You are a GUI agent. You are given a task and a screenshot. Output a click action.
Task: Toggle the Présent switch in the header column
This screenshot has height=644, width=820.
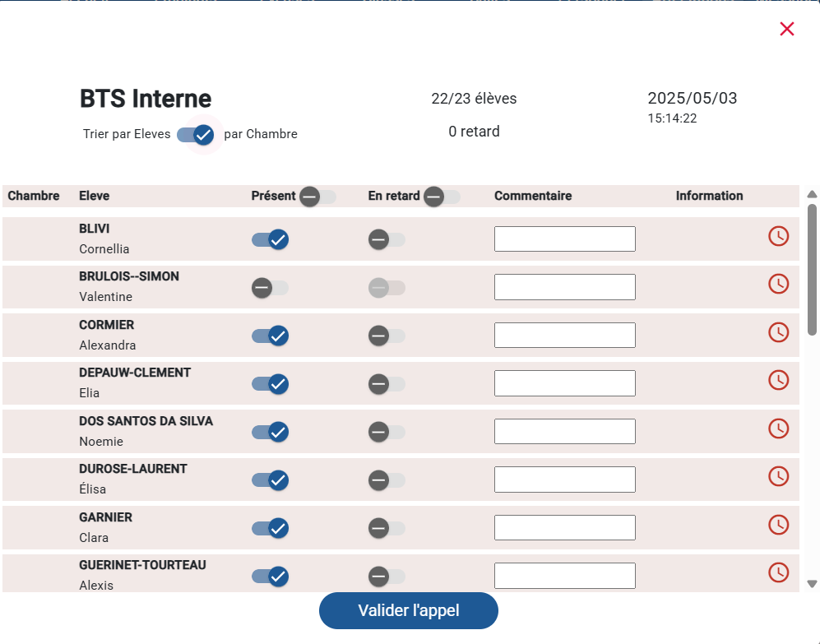[317, 197]
